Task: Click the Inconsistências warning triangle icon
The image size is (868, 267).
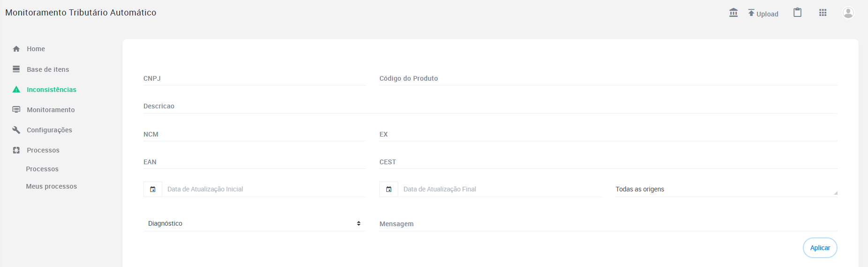Action: (x=16, y=90)
